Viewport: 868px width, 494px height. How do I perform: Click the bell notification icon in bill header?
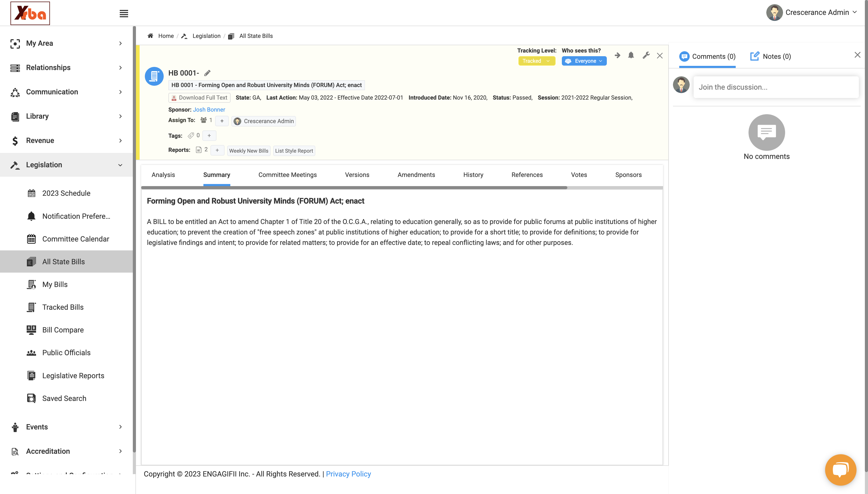tap(631, 55)
